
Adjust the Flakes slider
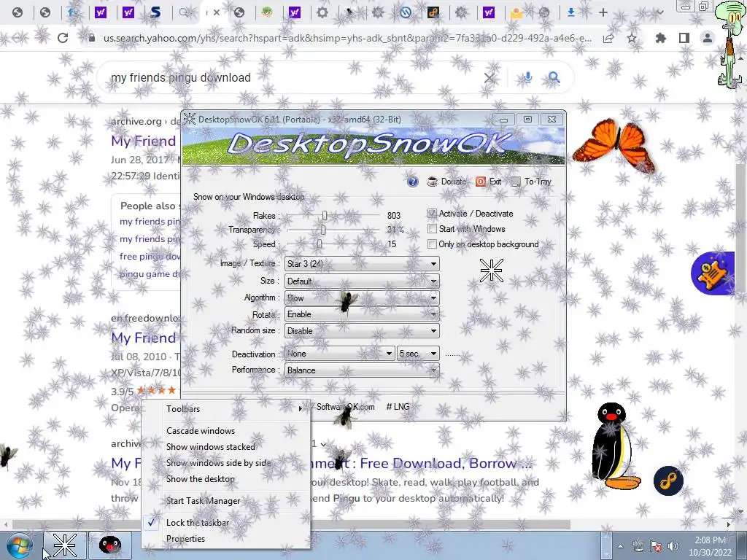point(325,215)
